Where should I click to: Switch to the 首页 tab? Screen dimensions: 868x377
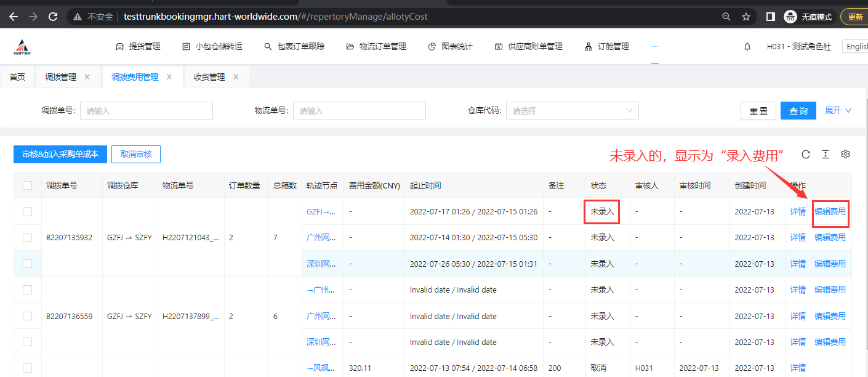point(17,77)
